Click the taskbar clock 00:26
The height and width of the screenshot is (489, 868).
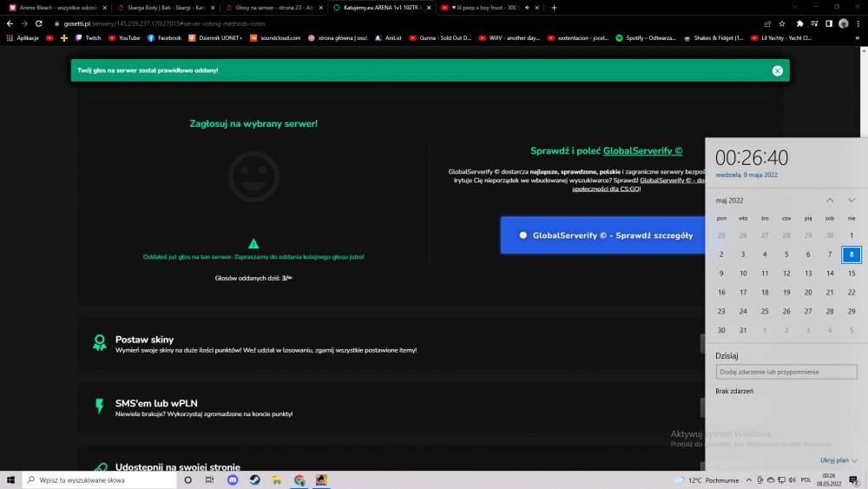click(829, 480)
